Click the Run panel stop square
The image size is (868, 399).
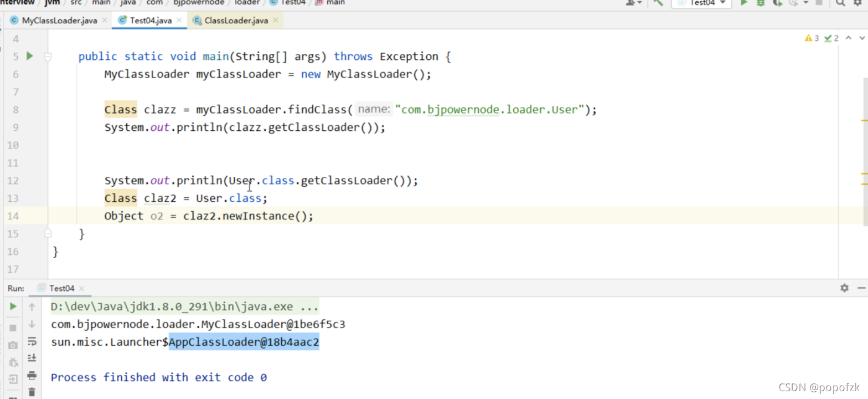[x=13, y=328]
